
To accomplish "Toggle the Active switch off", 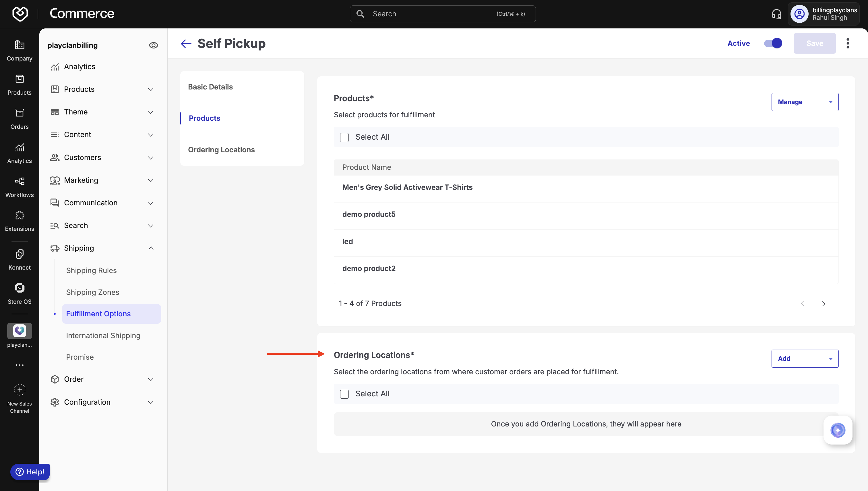I will pyautogui.click(x=773, y=43).
